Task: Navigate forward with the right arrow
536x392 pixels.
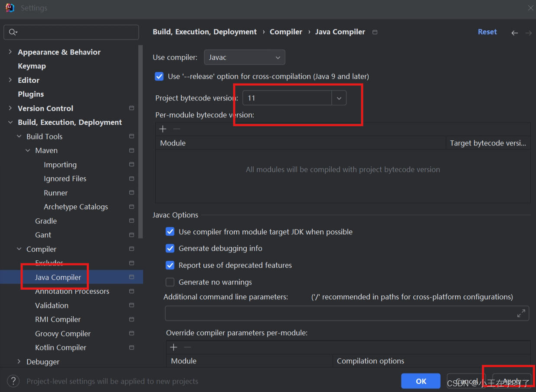Action: click(x=529, y=32)
